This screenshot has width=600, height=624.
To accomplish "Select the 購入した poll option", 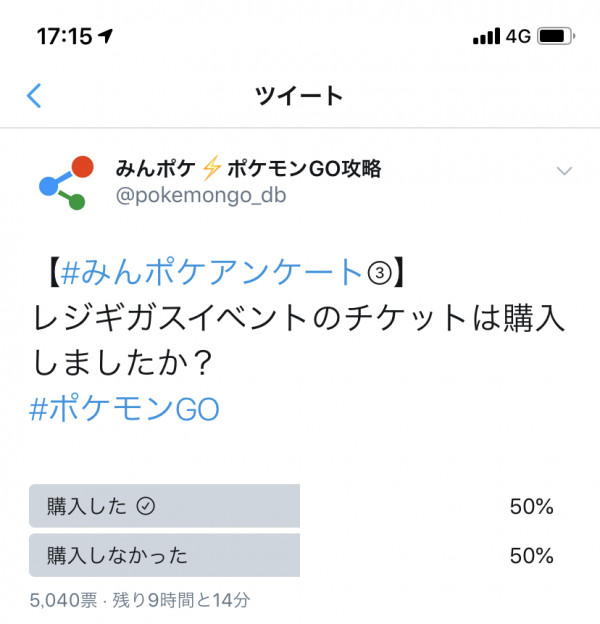I will point(164,506).
